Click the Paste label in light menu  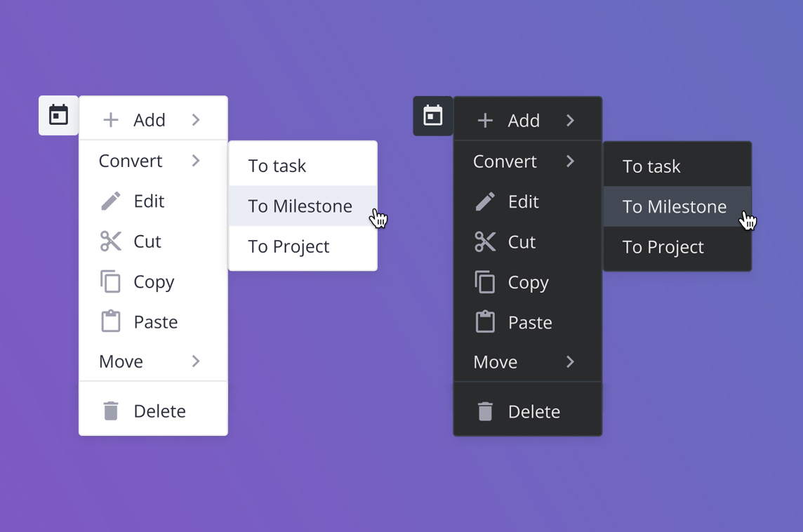(156, 322)
